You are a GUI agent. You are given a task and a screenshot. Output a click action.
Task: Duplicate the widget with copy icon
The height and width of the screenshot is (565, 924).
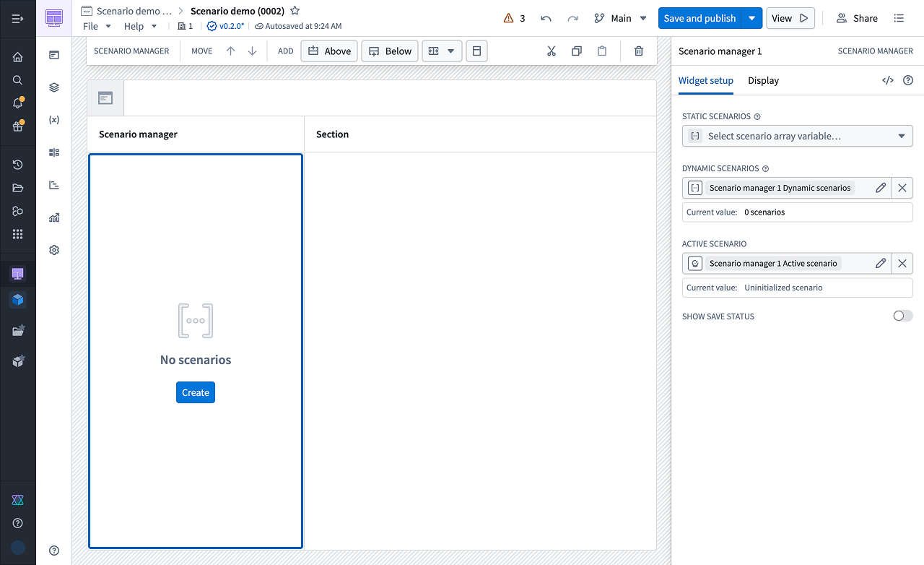click(x=577, y=51)
